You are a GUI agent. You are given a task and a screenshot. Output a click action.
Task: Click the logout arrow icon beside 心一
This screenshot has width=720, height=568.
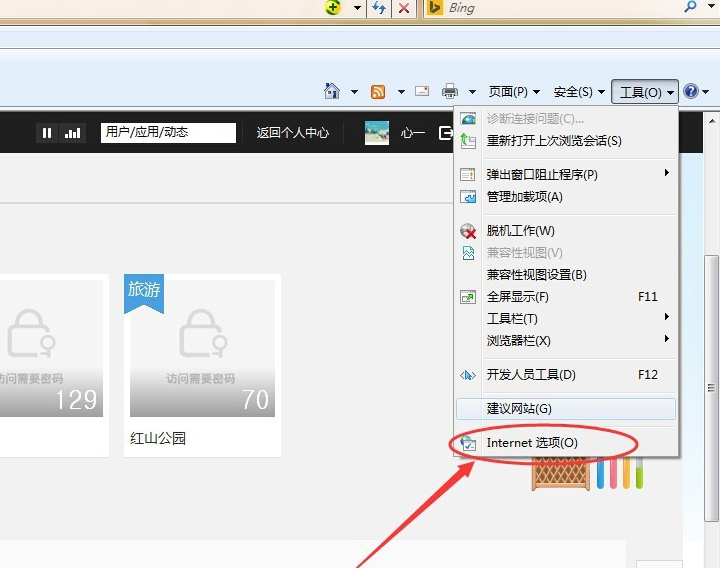click(x=446, y=132)
